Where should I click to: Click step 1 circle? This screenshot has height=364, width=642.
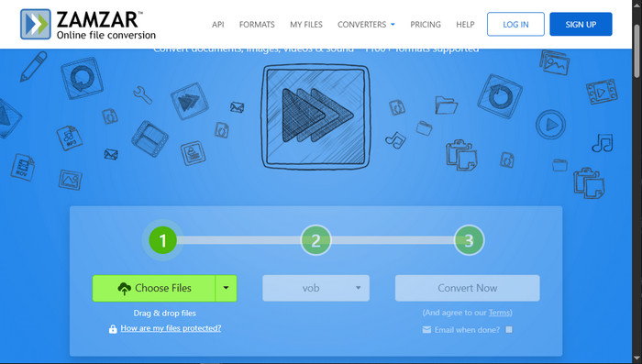162,240
